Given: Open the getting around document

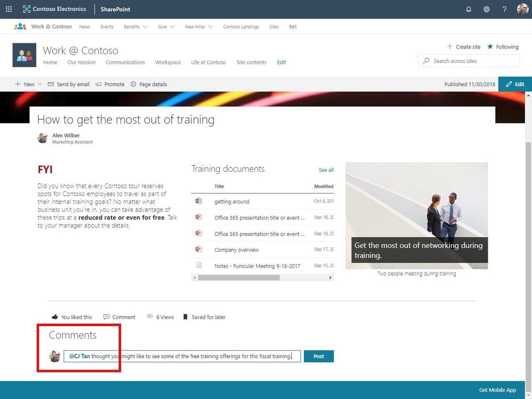Looking at the screenshot, I should pyautogui.click(x=232, y=202).
